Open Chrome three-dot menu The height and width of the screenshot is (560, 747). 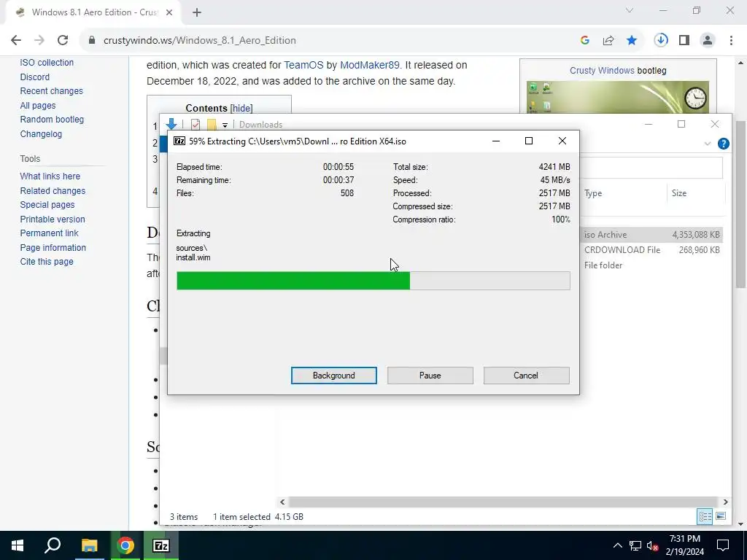pyautogui.click(x=731, y=41)
